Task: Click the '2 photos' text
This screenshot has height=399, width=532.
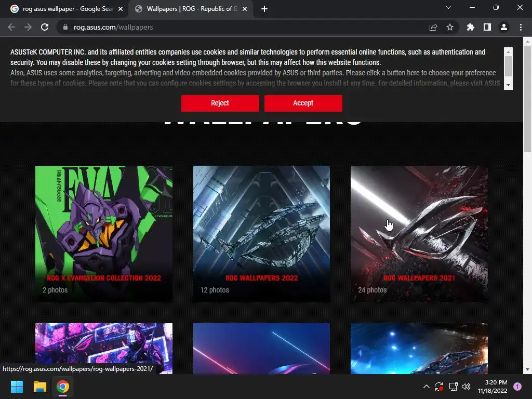Action: (55, 290)
